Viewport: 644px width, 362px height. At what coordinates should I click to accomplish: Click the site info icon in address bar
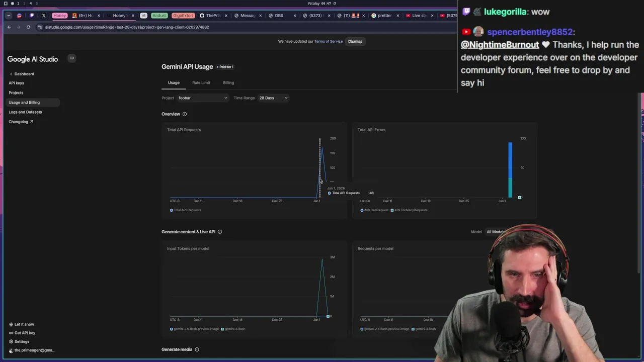tap(40, 27)
